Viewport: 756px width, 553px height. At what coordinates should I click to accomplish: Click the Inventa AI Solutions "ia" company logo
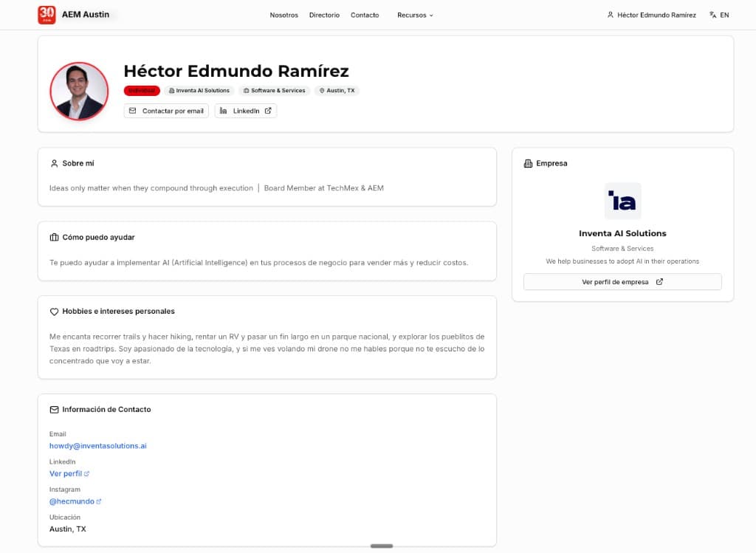(x=622, y=200)
